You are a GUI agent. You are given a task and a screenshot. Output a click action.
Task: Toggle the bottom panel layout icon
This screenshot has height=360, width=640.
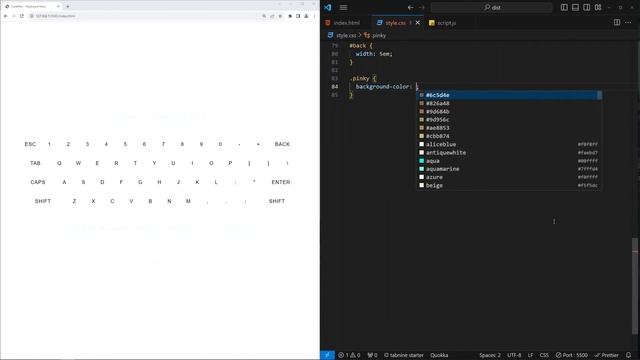[576, 7]
